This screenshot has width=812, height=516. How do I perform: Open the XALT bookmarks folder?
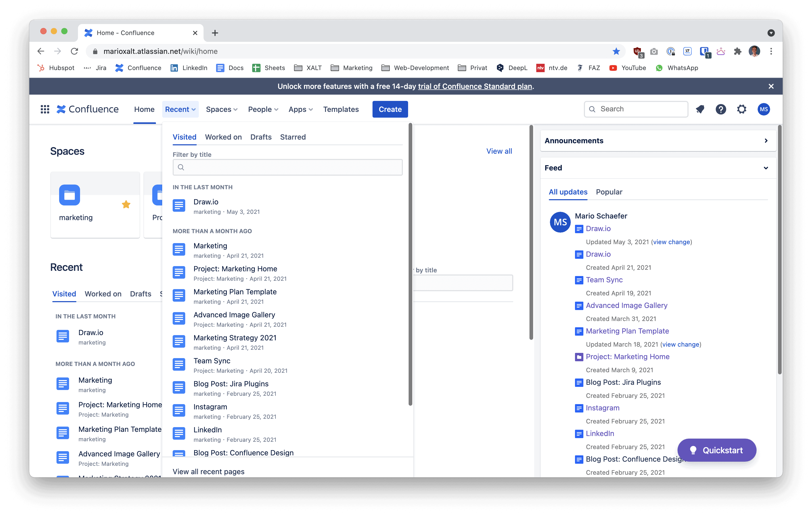(x=308, y=68)
